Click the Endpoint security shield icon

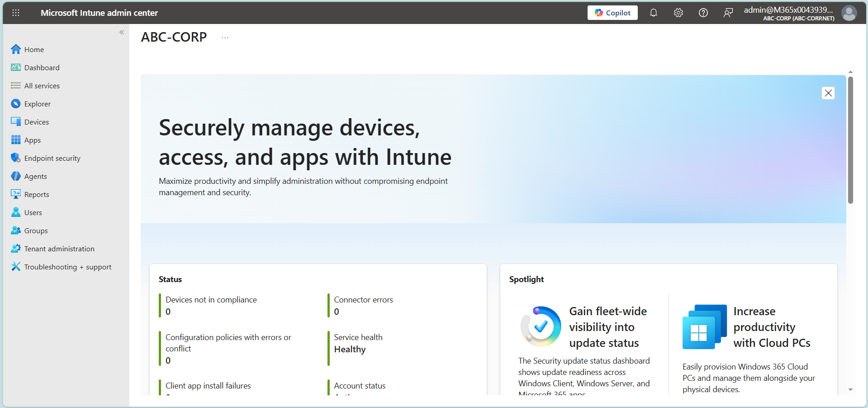[x=16, y=158]
